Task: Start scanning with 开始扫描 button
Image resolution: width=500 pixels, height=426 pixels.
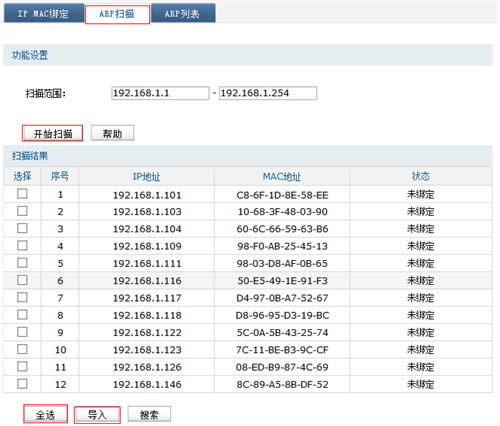Action: (x=52, y=134)
